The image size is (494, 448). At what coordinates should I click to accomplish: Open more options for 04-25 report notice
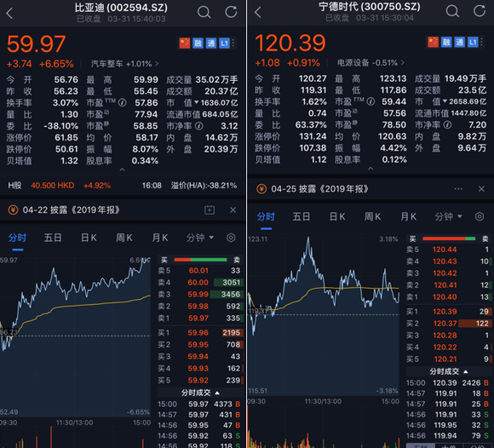point(458,189)
